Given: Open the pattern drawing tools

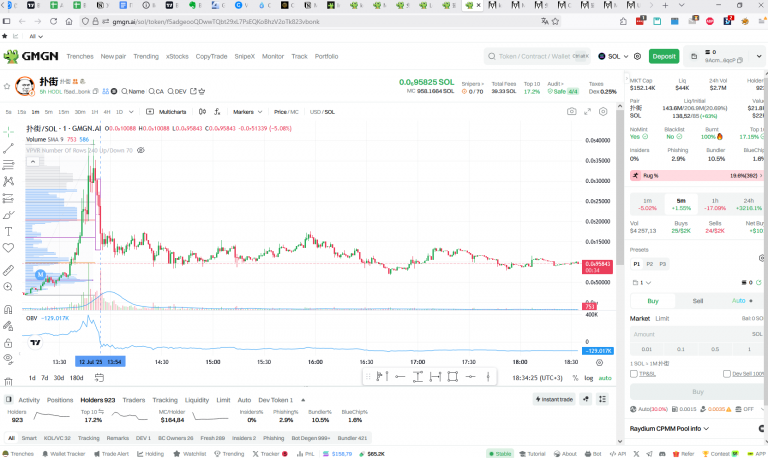Looking at the screenshot, I should (8, 181).
